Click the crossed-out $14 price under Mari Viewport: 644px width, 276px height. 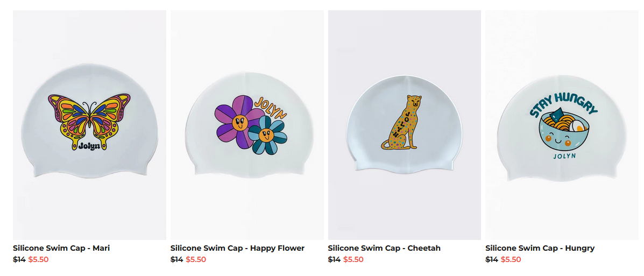pos(19,259)
